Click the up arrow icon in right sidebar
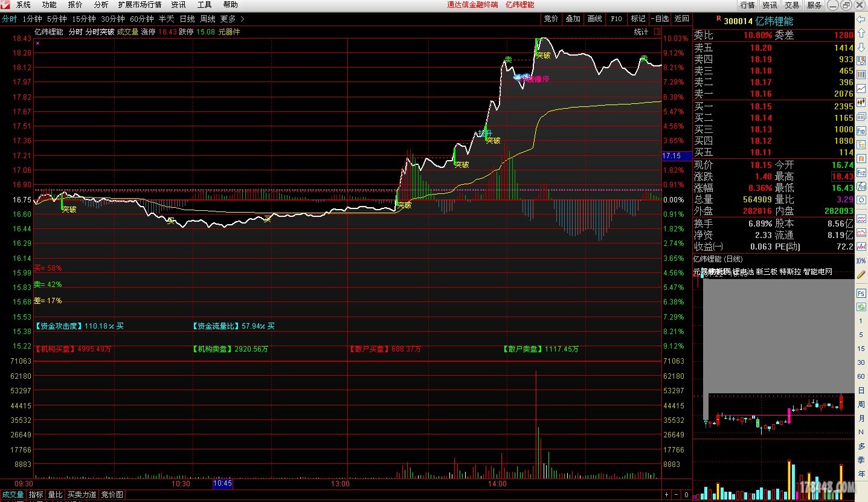 (861, 33)
